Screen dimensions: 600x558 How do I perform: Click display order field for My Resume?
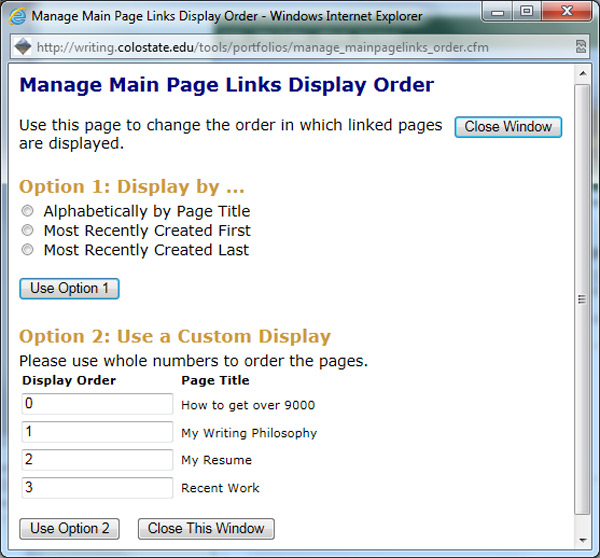(x=97, y=460)
